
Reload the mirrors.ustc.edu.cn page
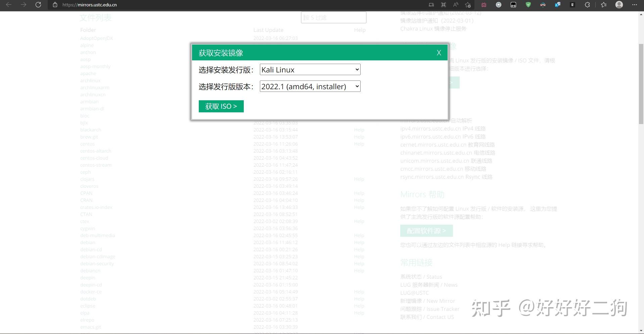38,5
